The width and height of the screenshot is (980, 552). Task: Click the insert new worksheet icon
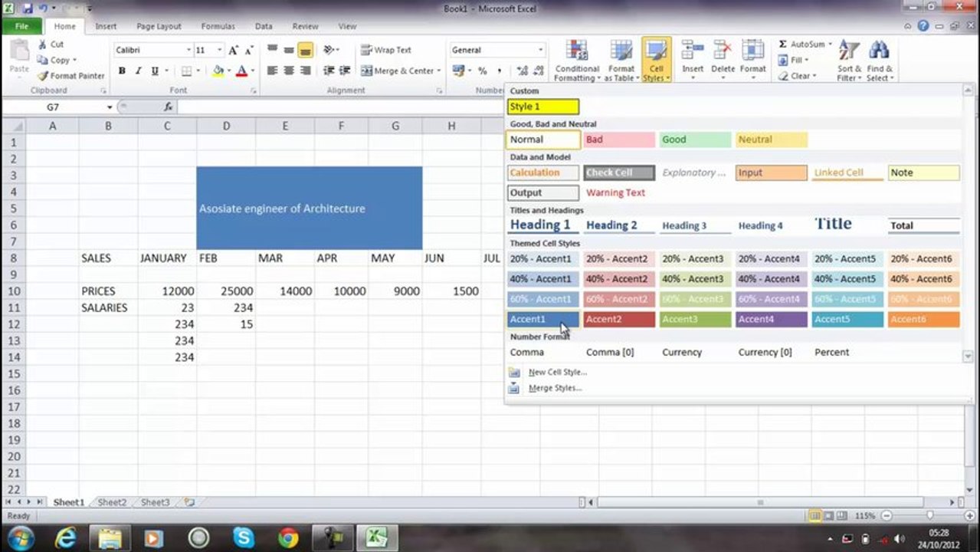pyautogui.click(x=188, y=503)
